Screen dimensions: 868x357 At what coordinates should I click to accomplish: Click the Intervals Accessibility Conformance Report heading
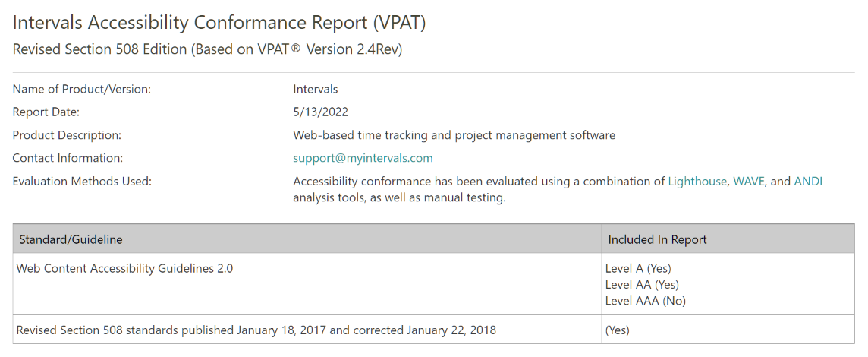[219, 22]
